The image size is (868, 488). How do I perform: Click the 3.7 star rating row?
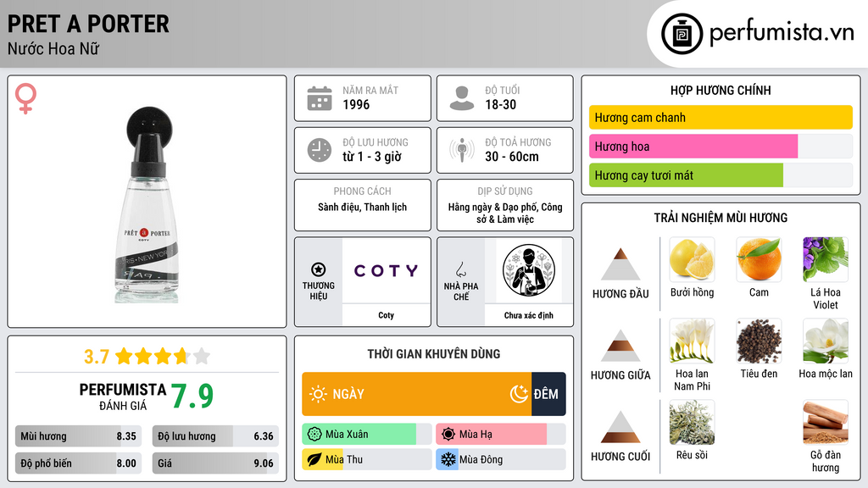click(x=147, y=357)
